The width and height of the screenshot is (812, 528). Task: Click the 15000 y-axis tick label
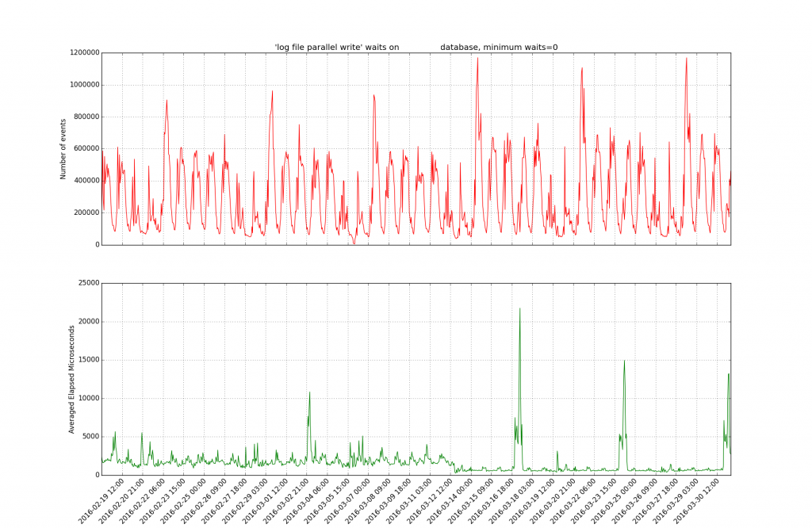(x=86, y=360)
